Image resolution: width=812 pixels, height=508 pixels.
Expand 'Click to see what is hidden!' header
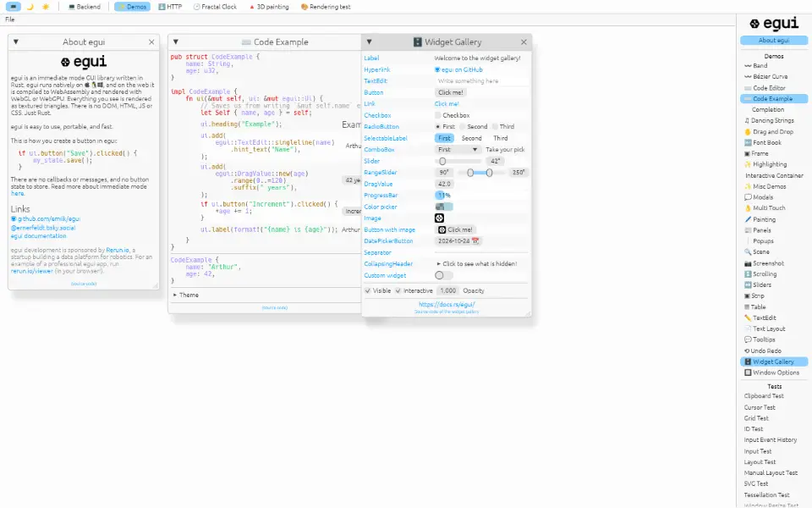(x=476, y=264)
